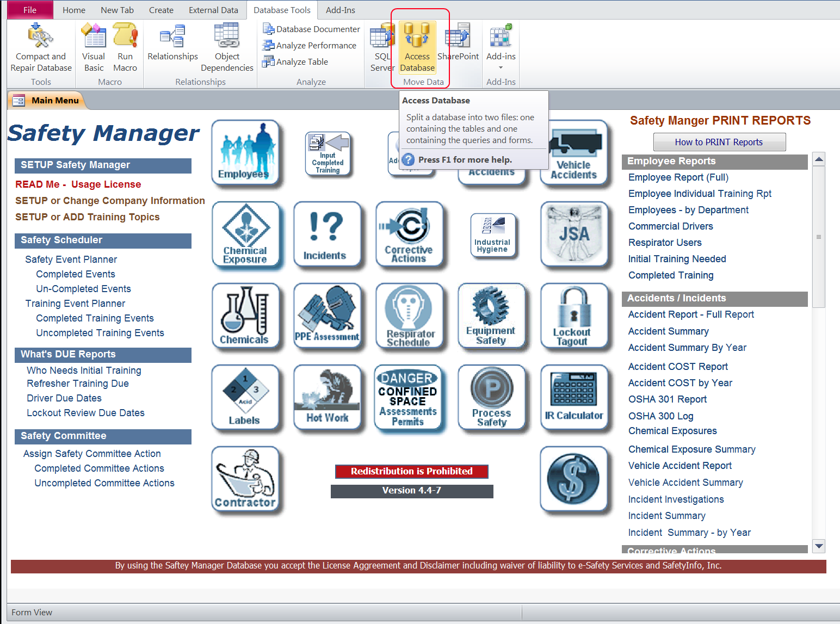Open the dollar sign cost icon
Image resolution: width=840 pixels, height=624 pixels.
pyautogui.click(x=574, y=479)
